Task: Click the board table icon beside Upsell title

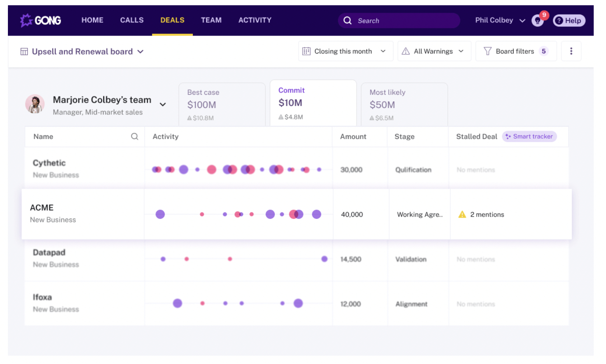Action: pos(24,52)
